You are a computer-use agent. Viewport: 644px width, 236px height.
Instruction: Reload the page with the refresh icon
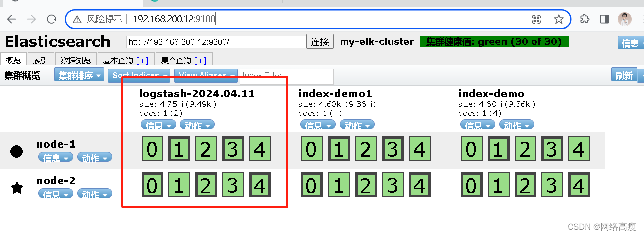coord(51,20)
